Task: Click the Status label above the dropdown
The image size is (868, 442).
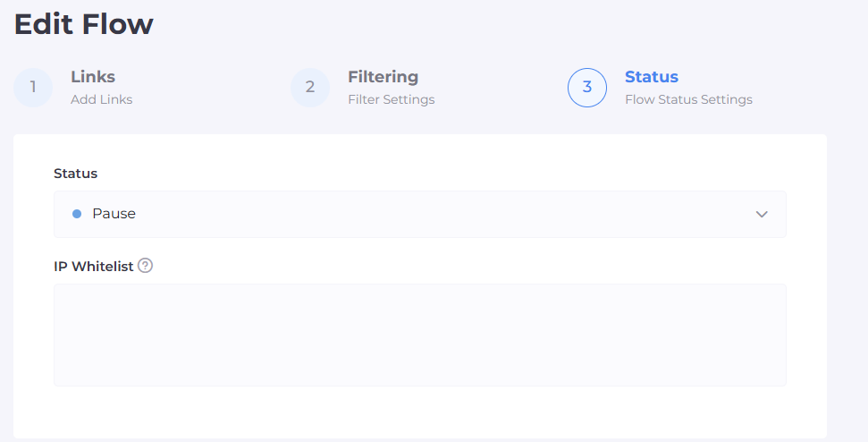Action: click(75, 173)
